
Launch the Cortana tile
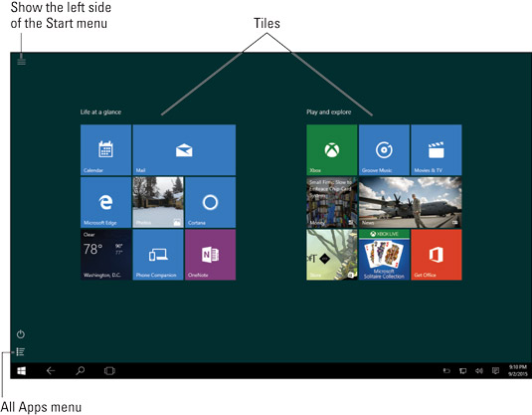211,202
